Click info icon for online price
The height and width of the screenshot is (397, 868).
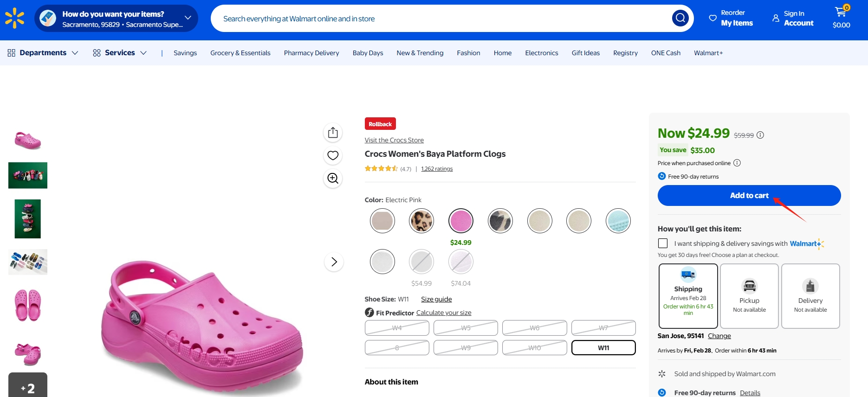[x=737, y=163]
